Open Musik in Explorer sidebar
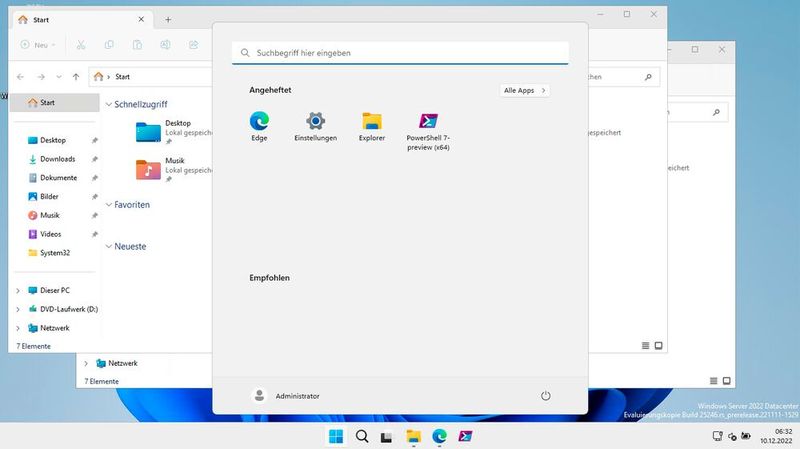The height and width of the screenshot is (449, 800). [49, 215]
